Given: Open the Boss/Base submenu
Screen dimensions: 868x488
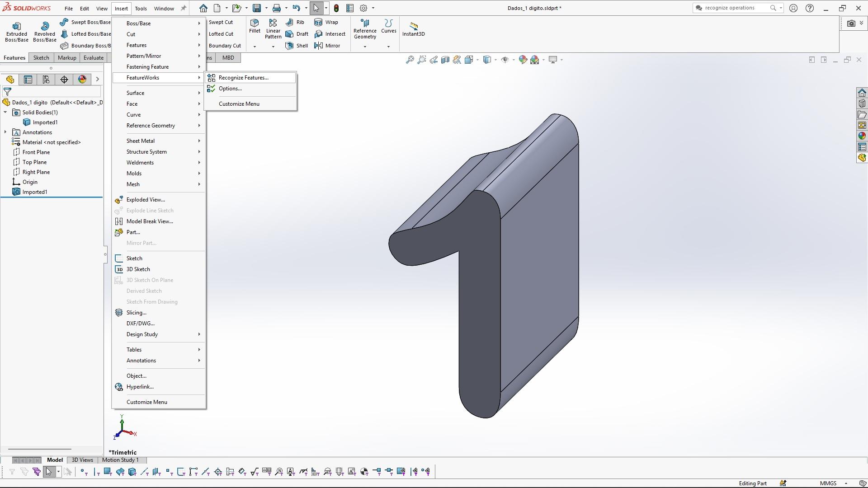Looking at the screenshot, I should (159, 23).
